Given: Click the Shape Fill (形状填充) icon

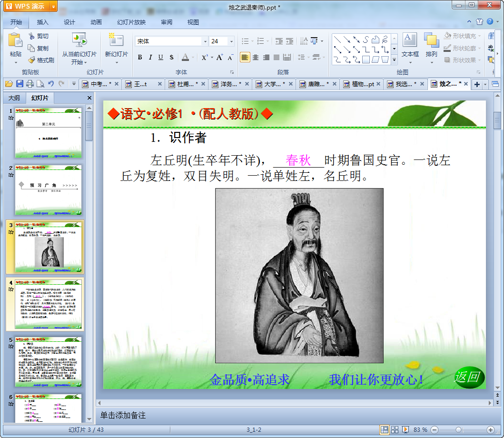Looking at the screenshot, I should click(447, 36).
